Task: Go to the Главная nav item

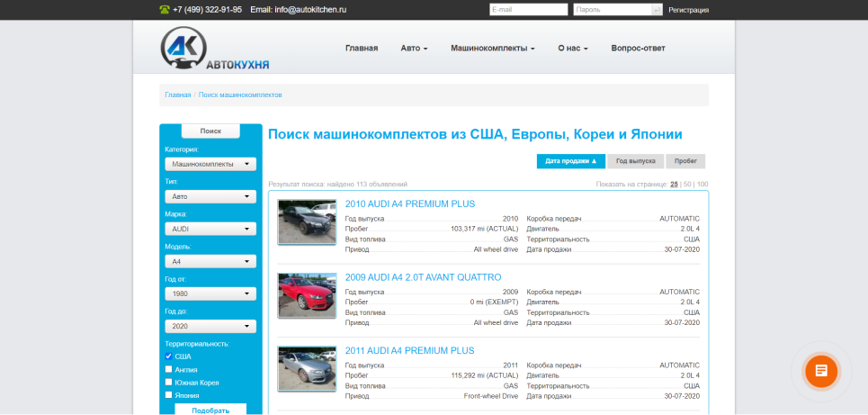Action: click(362, 49)
